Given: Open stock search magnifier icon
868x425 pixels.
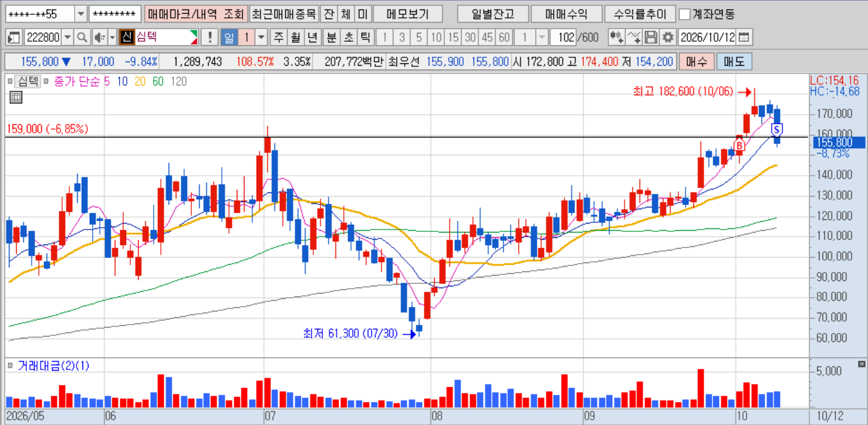Looking at the screenshot, I should (x=82, y=38).
